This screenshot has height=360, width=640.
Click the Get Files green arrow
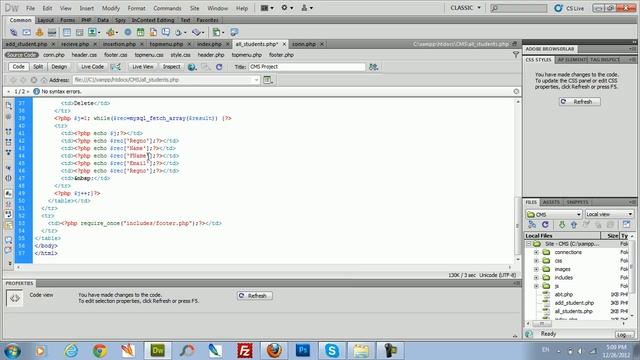(x=562, y=225)
